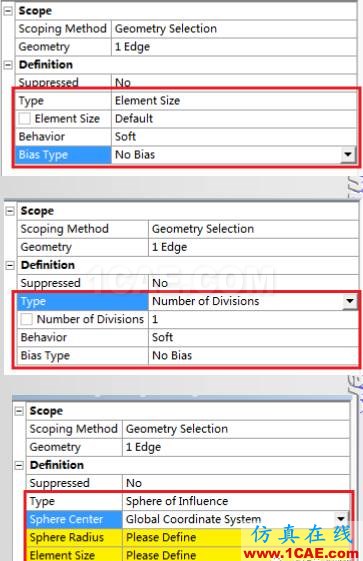
Task: Collapse the Definition section in top panel
Action: 8,65
